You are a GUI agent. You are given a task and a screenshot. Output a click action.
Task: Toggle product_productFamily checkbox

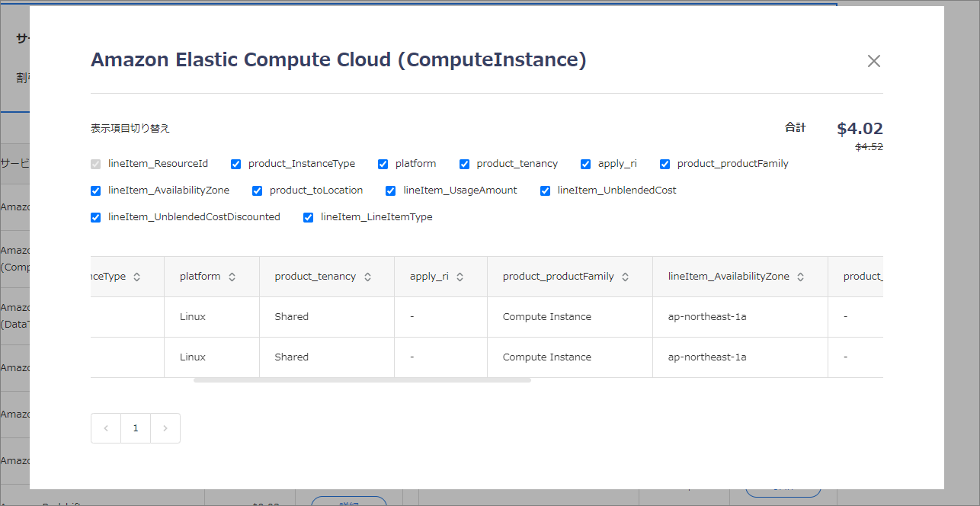point(665,164)
